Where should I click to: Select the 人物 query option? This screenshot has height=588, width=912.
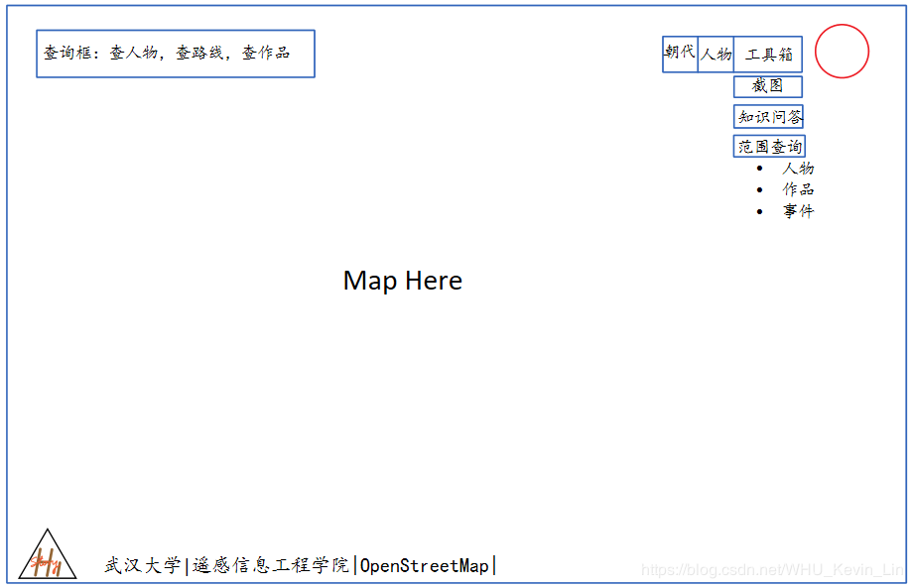tap(799, 168)
